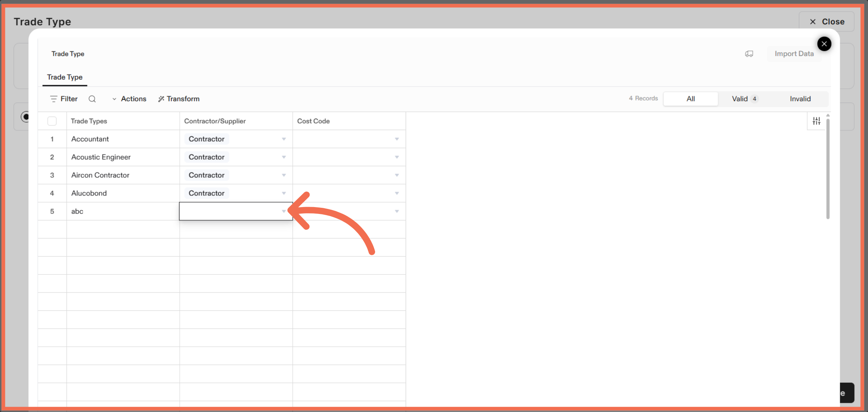The image size is (868, 412).
Task: Toggle the select-all rows checkbox
Action: 52,121
